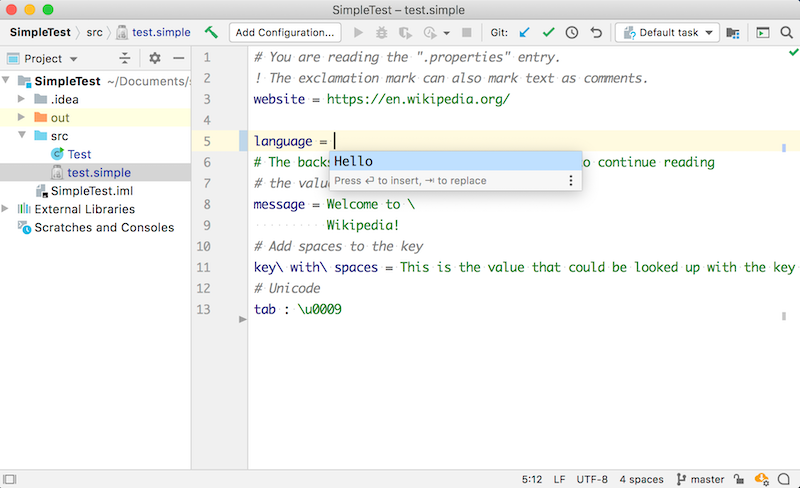The image size is (800, 488).
Task: Click the Search Everywhere magnifier icon
Action: tap(786, 33)
